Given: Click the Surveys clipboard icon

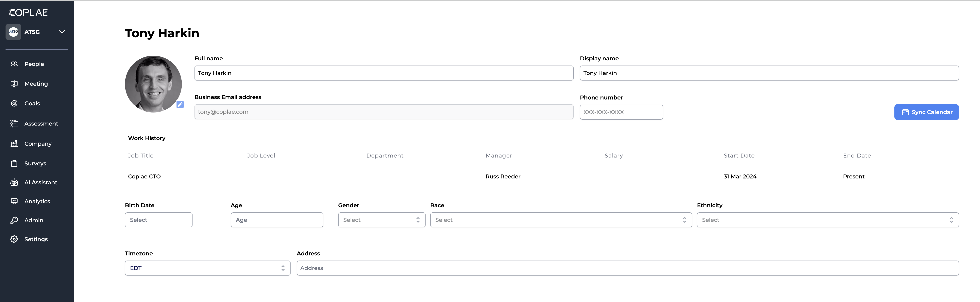Looking at the screenshot, I should point(14,163).
